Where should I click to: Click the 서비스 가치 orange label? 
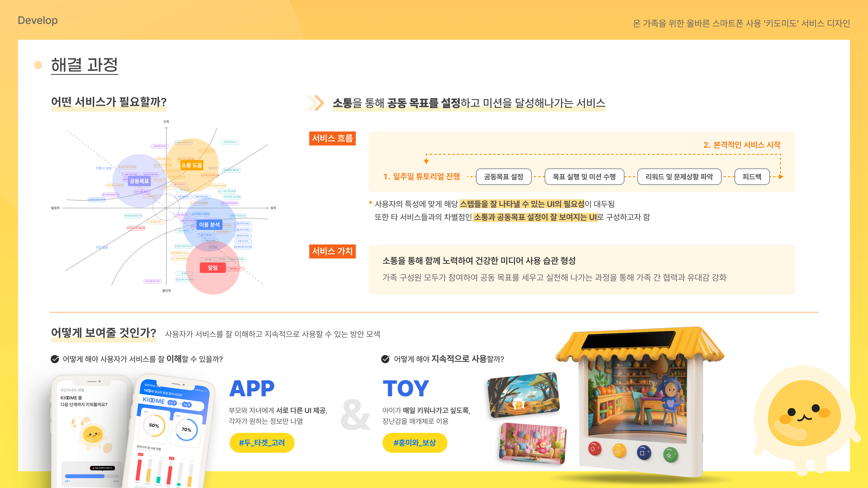coord(332,251)
